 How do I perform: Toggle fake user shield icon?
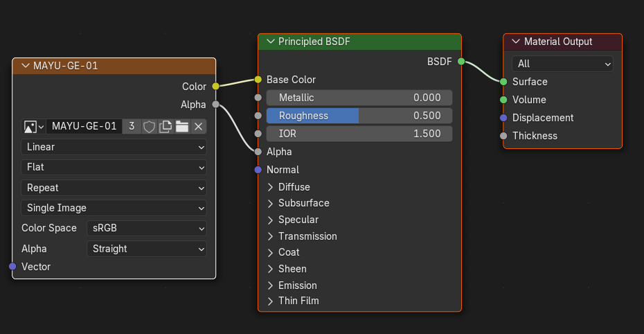pyautogui.click(x=149, y=126)
